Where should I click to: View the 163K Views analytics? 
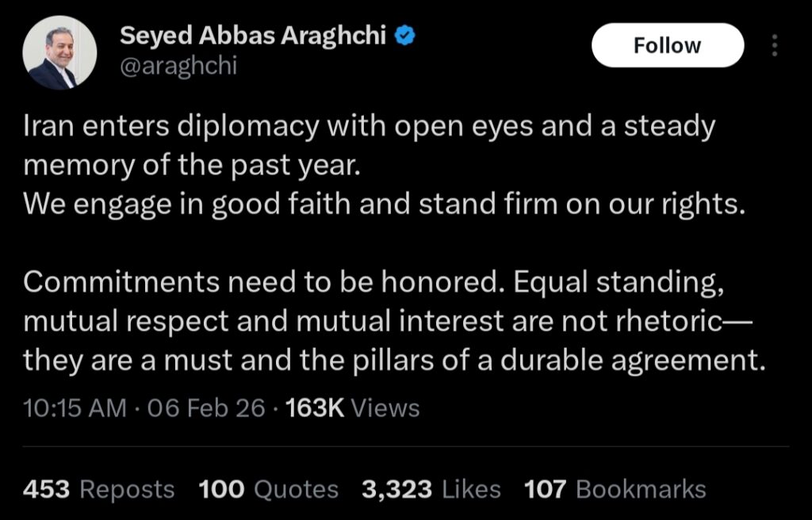[351, 408]
